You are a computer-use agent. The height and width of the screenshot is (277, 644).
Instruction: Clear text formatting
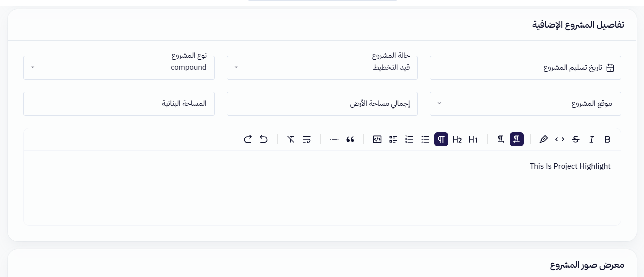291,139
